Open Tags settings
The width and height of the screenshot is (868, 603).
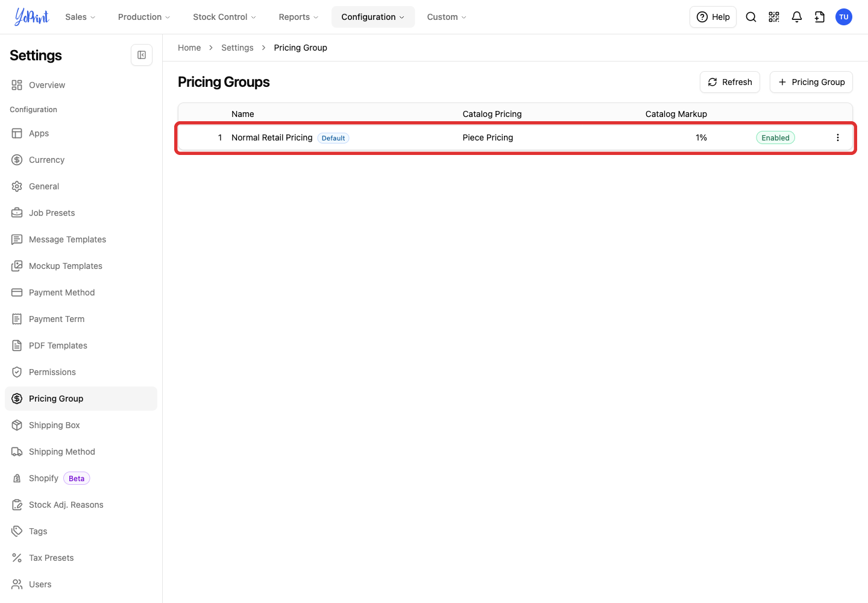81,531
